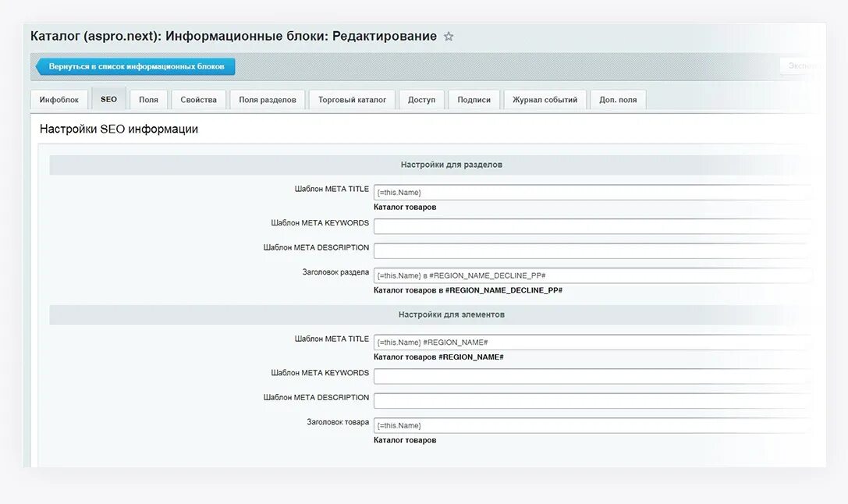Open the Доп. поля tab
This screenshot has height=504, width=848.
click(617, 99)
